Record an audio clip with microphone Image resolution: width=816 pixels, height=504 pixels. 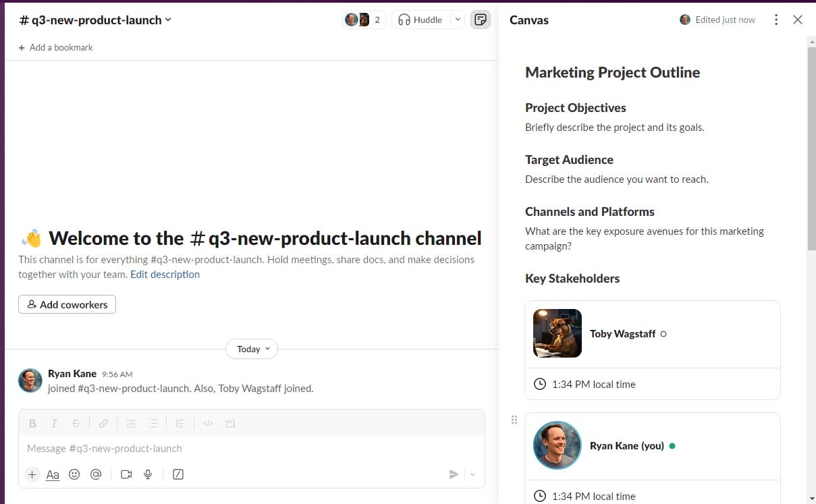coord(148,474)
